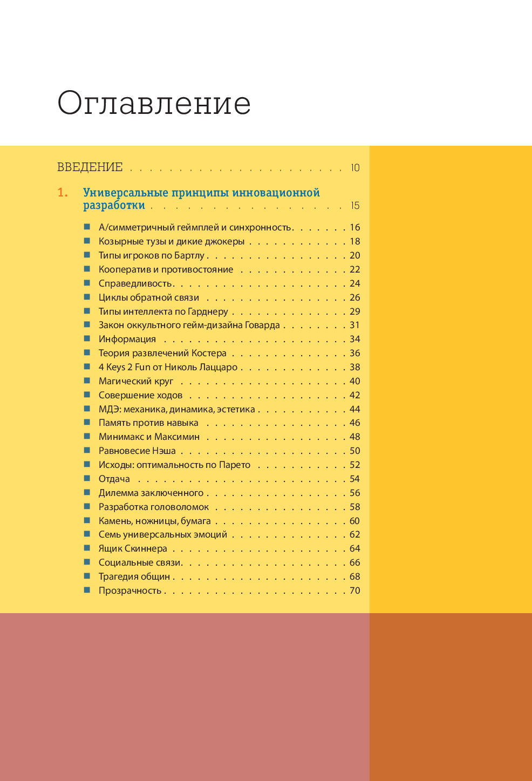This screenshot has width=532, height=781.
Task: Select 'Камень, ножницы, бумага' entry
Action: 154,521
